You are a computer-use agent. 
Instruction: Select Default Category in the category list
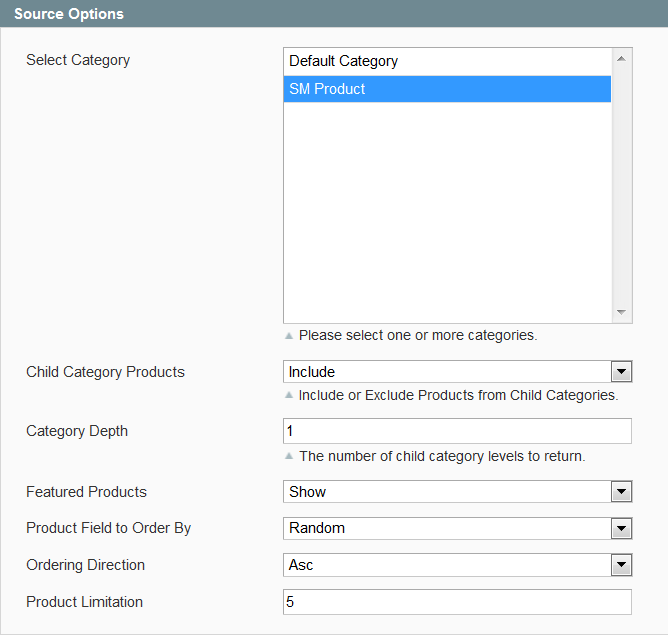[x=447, y=61]
